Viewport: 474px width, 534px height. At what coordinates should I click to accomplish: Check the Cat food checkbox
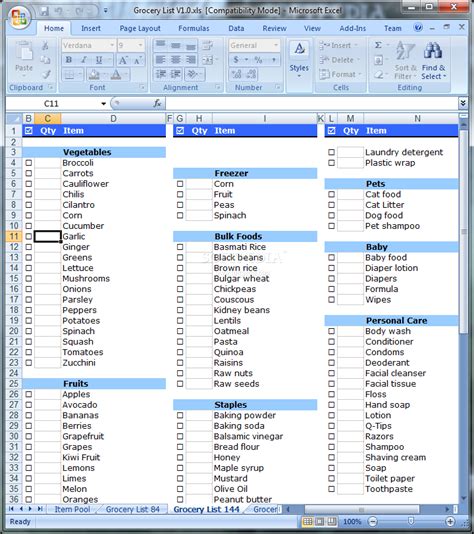(331, 194)
